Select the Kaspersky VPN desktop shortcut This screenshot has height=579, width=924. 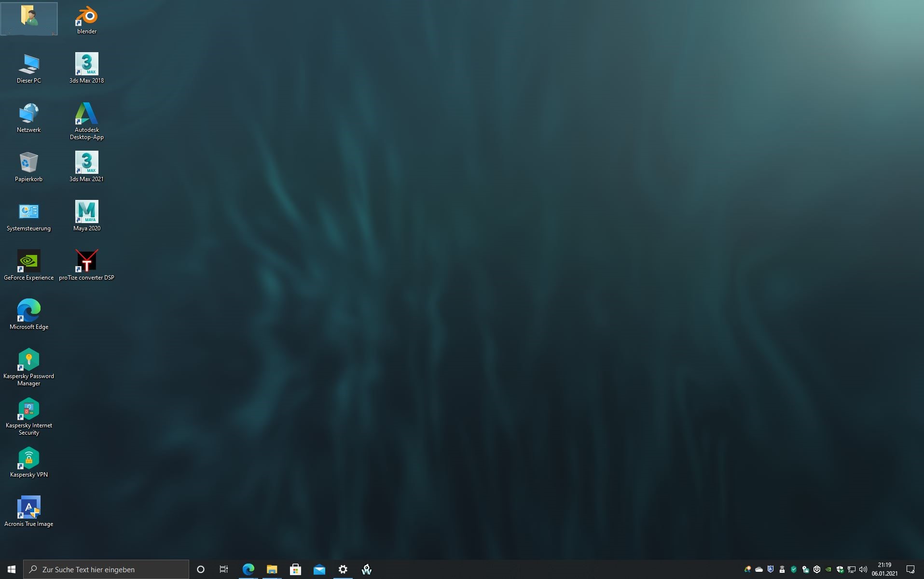[x=29, y=463]
